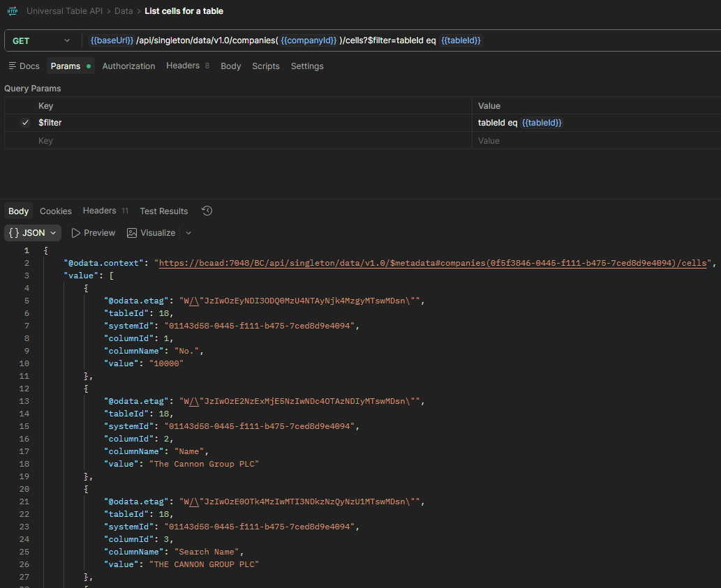721x588 pixels.
Task: Click the Visualize button
Action: tap(151, 233)
